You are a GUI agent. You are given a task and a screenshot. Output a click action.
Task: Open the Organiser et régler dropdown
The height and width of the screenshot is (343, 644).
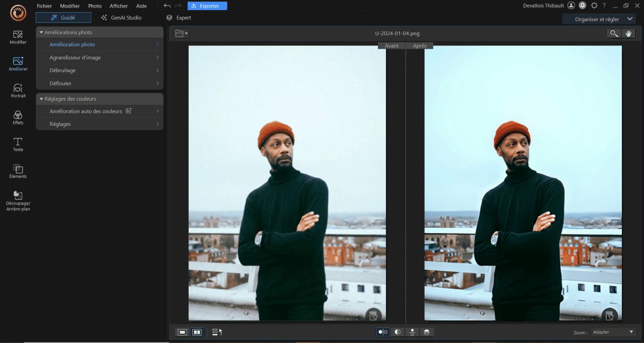pos(599,19)
